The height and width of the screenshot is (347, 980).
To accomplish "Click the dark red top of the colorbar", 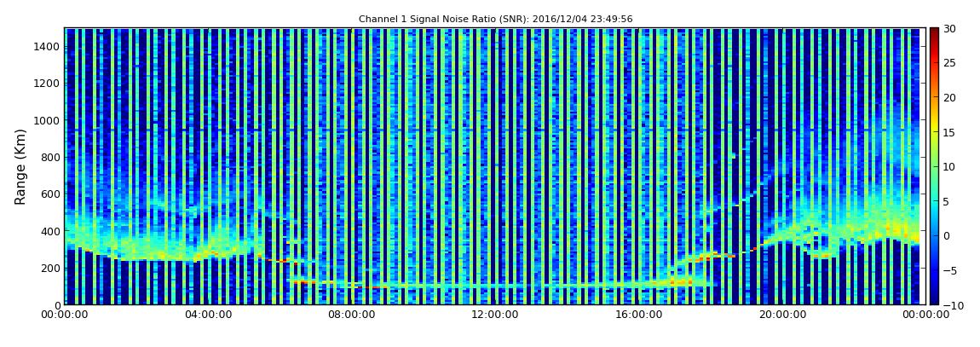I will point(934,34).
